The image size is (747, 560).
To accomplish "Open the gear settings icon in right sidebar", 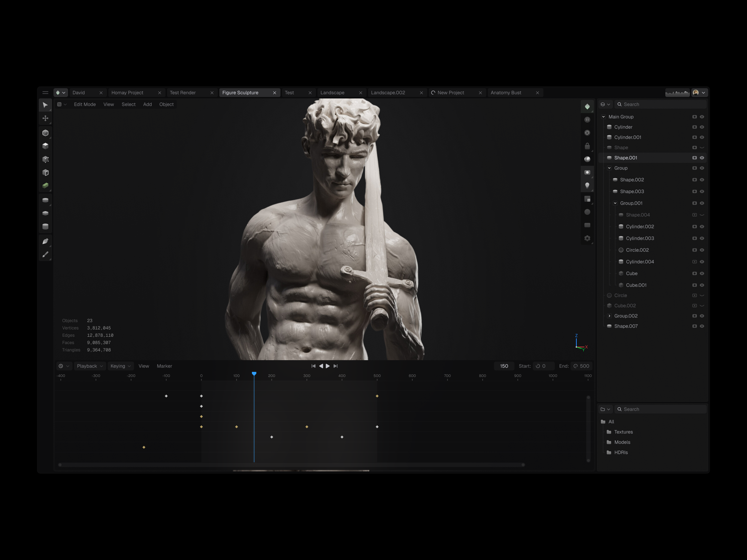I will tap(587, 238).
